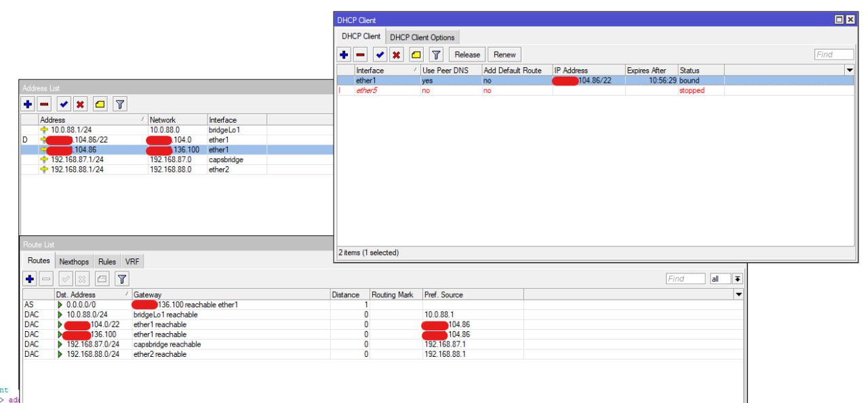The height and width of the screenshot is (403, 868).
Task: Sort Address List by Network column
Action: pyautogui.click(x=177, y=120)
